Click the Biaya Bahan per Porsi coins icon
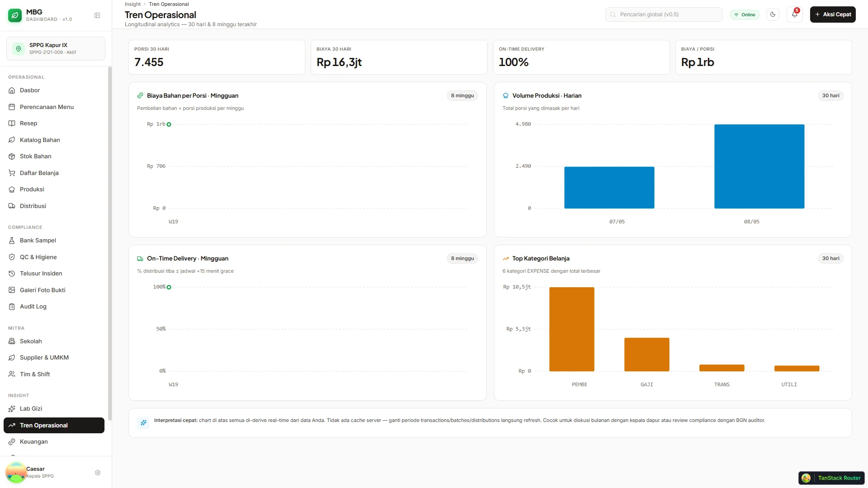The image size is (868, 488). pyautogui.click(x=140, y=96)
